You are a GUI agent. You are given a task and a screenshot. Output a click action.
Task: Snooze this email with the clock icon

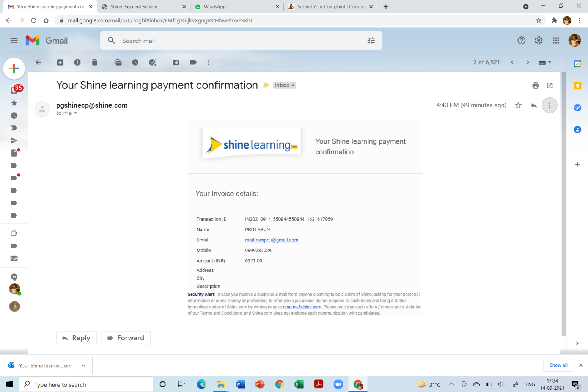135,63
